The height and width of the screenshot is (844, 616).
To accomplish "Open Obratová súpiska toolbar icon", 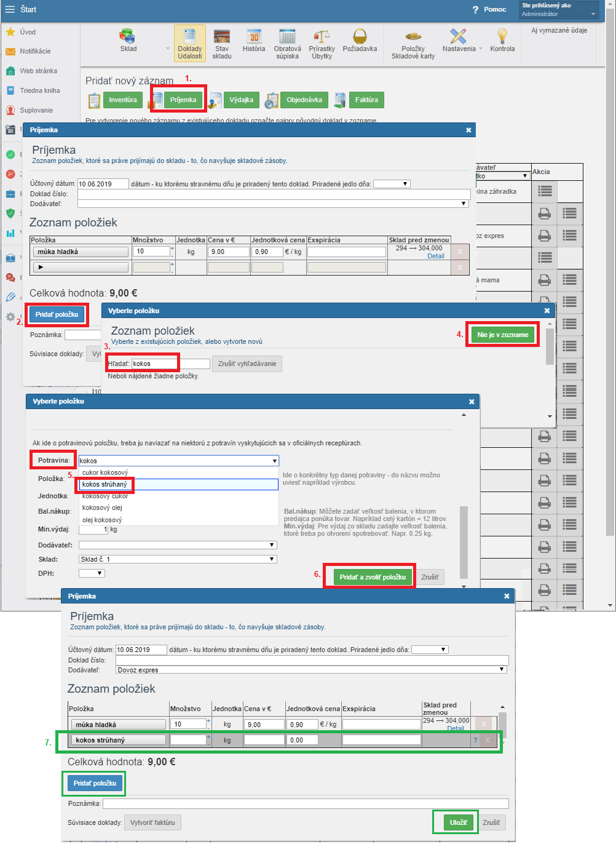I will click(x=287, y=44).
